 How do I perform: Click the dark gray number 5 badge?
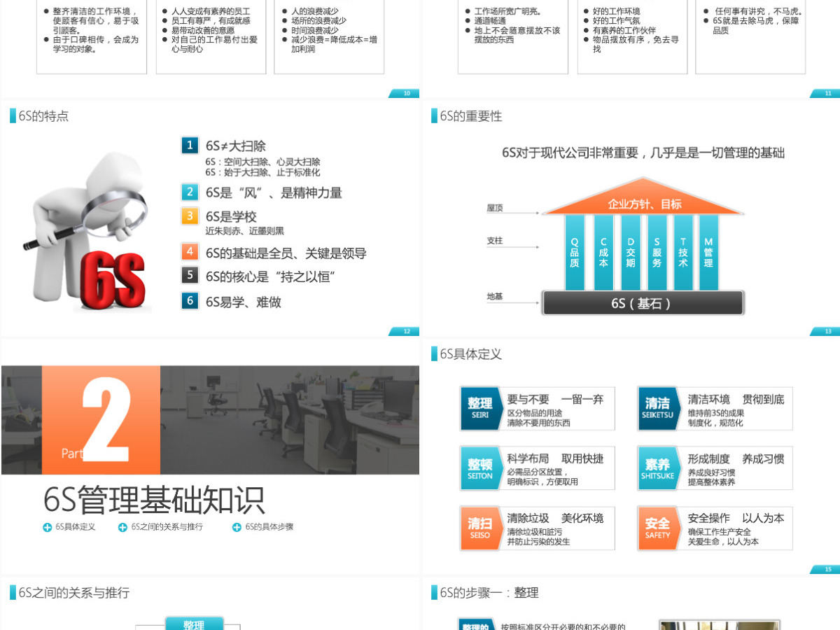click(x=190, y=275)
